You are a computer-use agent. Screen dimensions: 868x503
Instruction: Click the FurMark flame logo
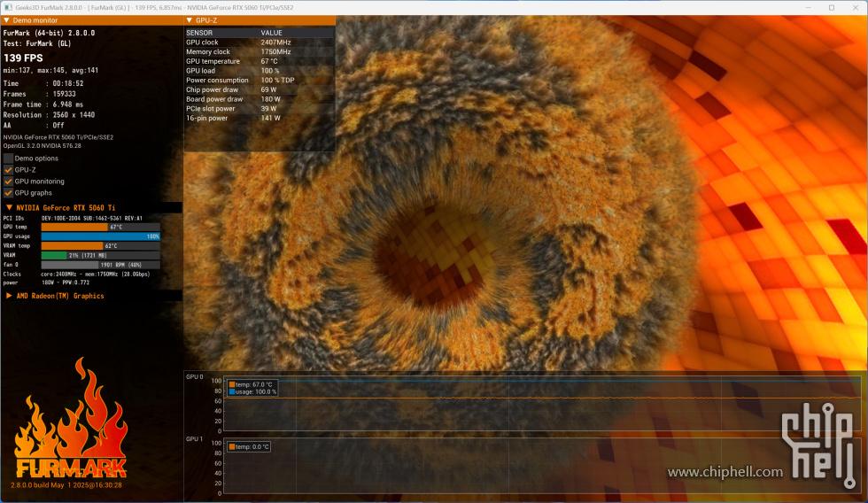[x=72, y=418]
